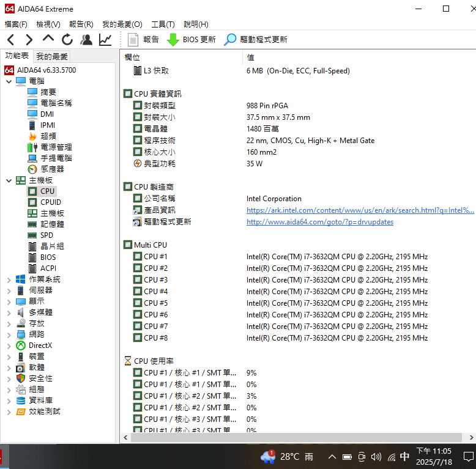Click the 驅動程式更新 magnifier button

[x=256, y=40]
